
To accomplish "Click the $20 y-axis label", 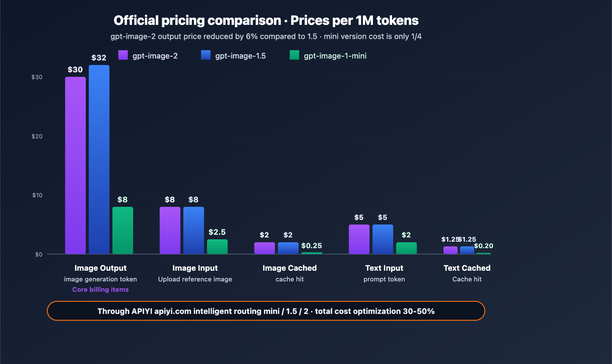I will [37, 136].
